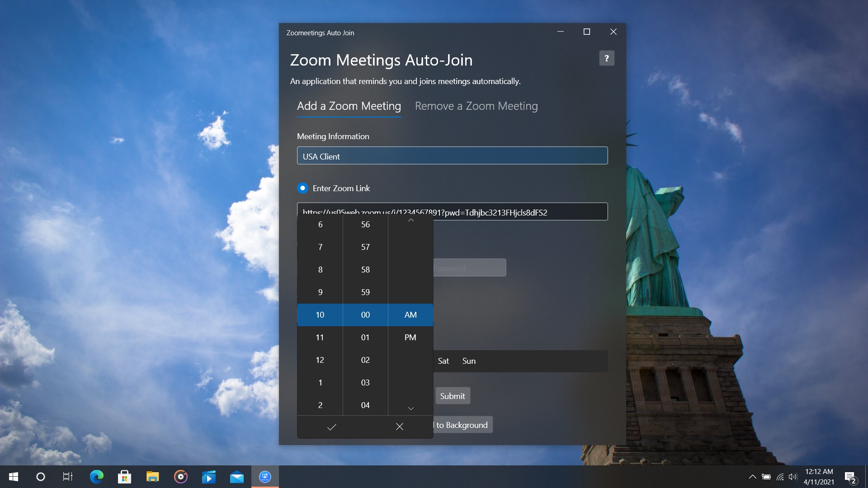This screenshot has height=488, width=868.
Task: Select 11 in the hour column
Action: pyautogui.click(x=320, y=337)
